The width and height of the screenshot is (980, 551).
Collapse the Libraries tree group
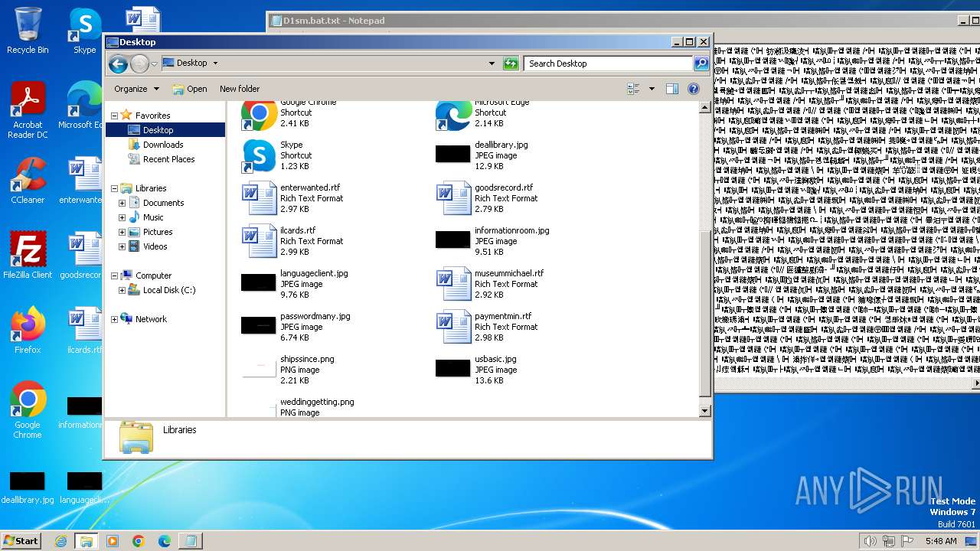(x=114, y=188)
